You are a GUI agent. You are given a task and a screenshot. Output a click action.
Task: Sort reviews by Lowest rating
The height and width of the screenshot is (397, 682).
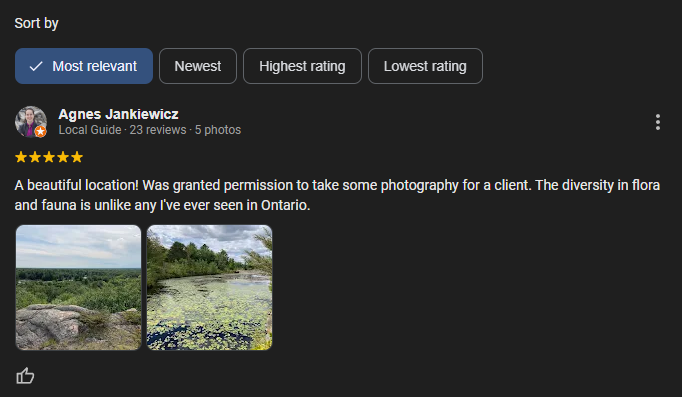[425, 66]
